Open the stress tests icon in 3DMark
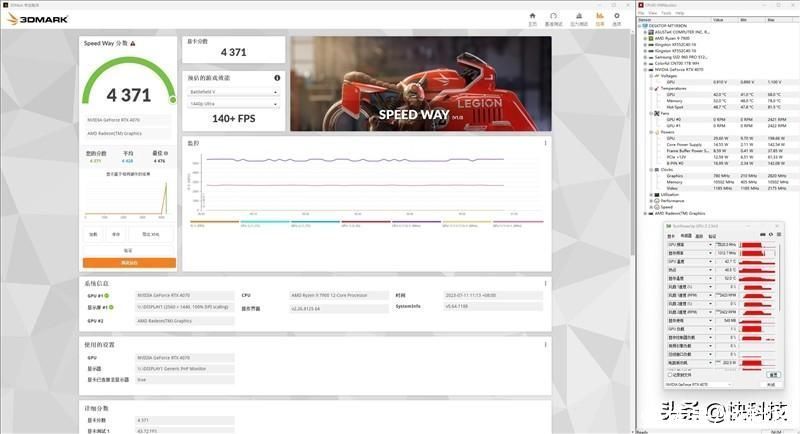Screen dimensions: 800x434 tap(579, 16)
